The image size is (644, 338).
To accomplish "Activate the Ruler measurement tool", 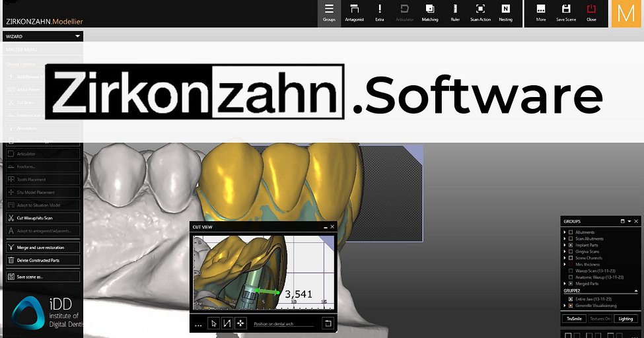I will pyautogui.click(x=455, y=13).
